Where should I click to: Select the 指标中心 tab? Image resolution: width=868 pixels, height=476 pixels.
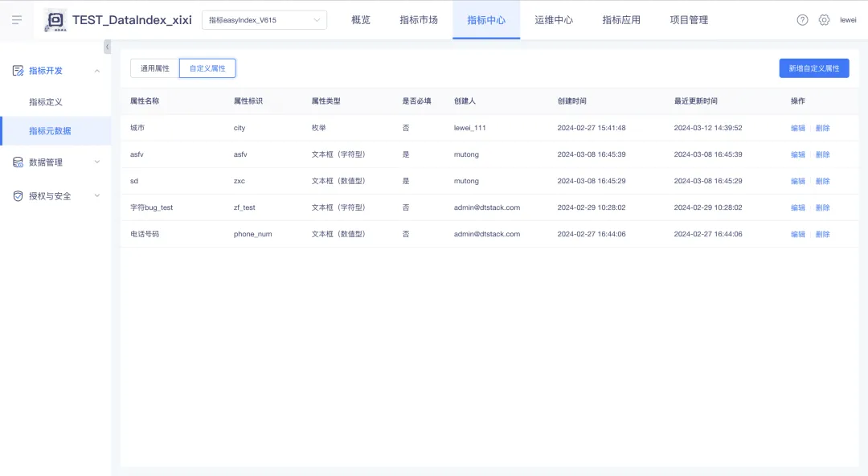tap(486, 20)
